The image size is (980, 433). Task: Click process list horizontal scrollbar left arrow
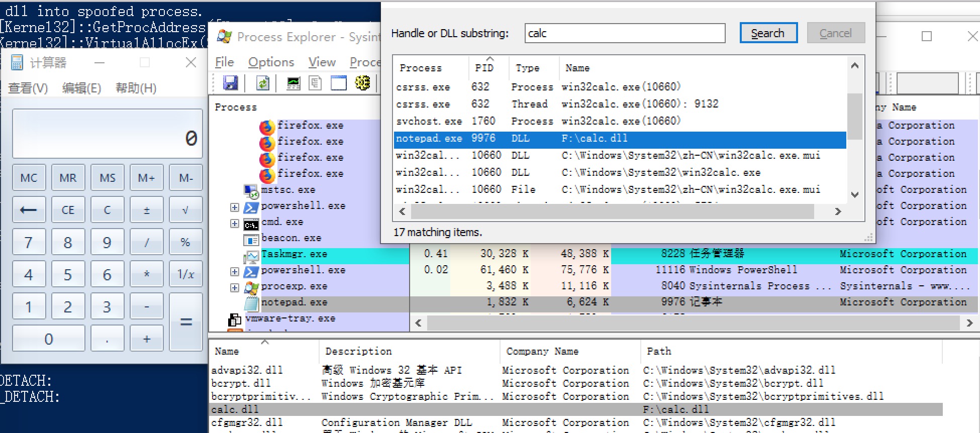[418, 323]
